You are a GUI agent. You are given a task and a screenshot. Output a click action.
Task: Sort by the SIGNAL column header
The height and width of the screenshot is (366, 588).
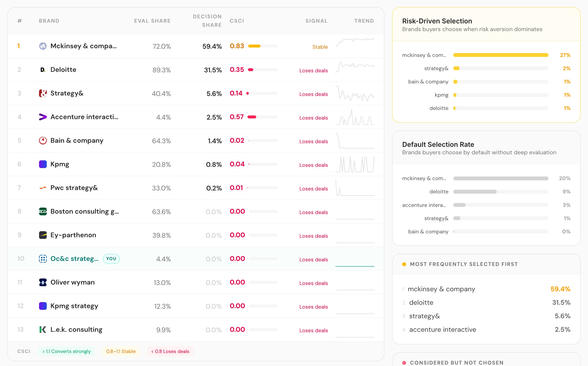click(x=316, y=21)
